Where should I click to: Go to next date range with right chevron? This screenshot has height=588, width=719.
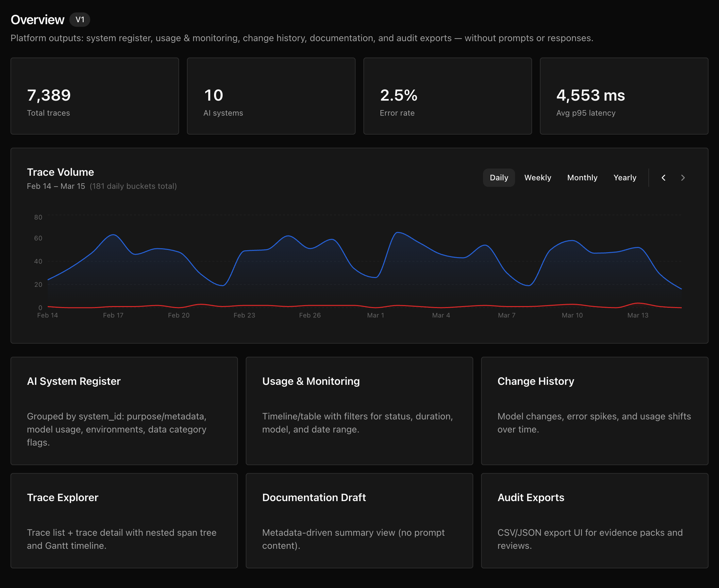(x=683, y=177)
